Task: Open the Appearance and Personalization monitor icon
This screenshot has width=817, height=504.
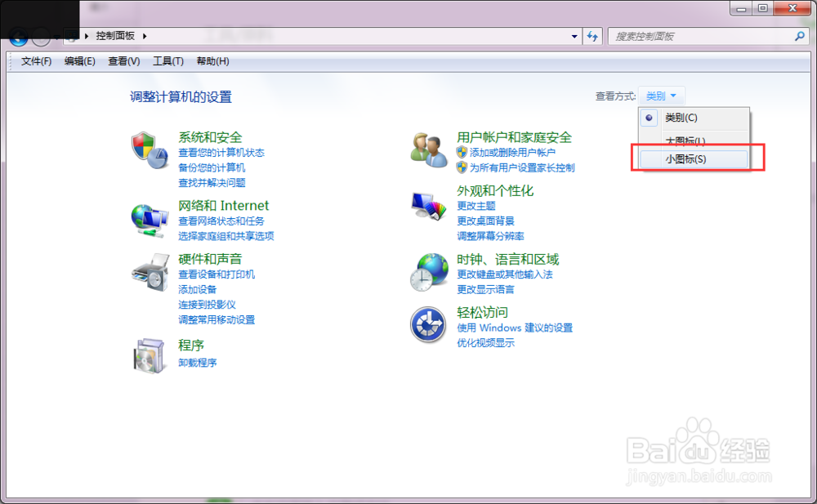Action: [429, 206]
